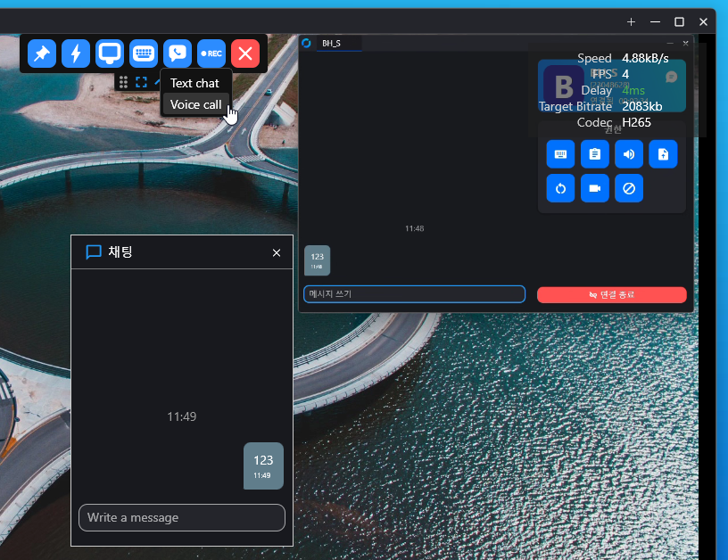
Task: Toggle clipboard permission button
Action: coord(595,154)
